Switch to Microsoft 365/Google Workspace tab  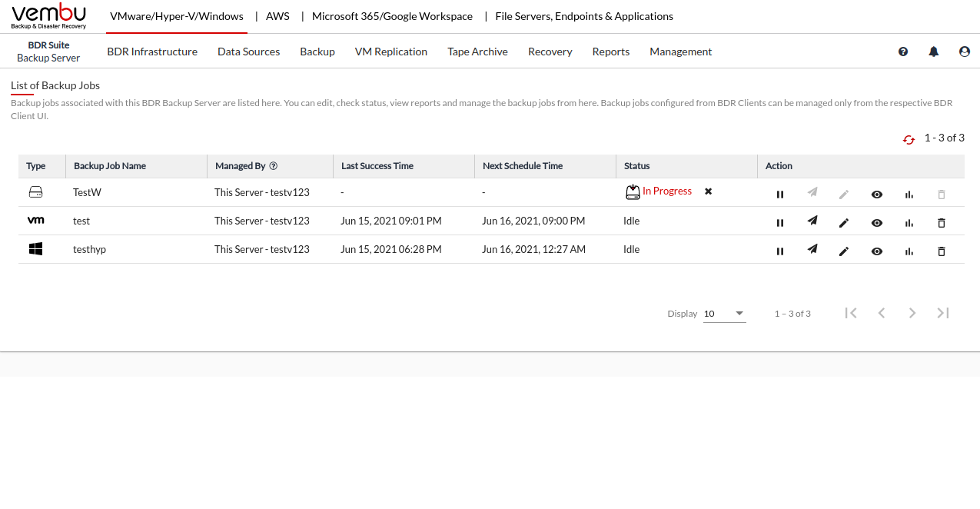pos(392,16)
